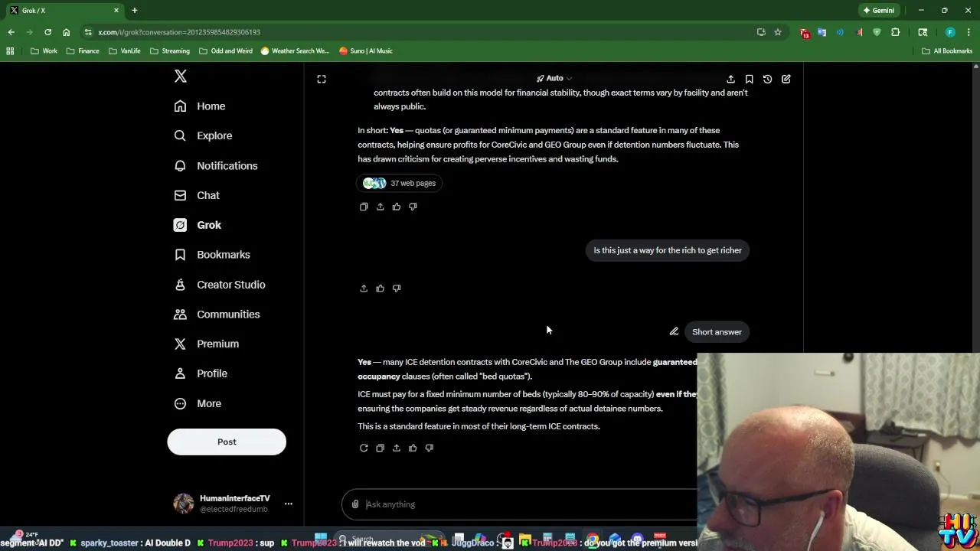This screenshot has width=980, height=551.
Task: Share the first Grok response
Action: point(380,207)
